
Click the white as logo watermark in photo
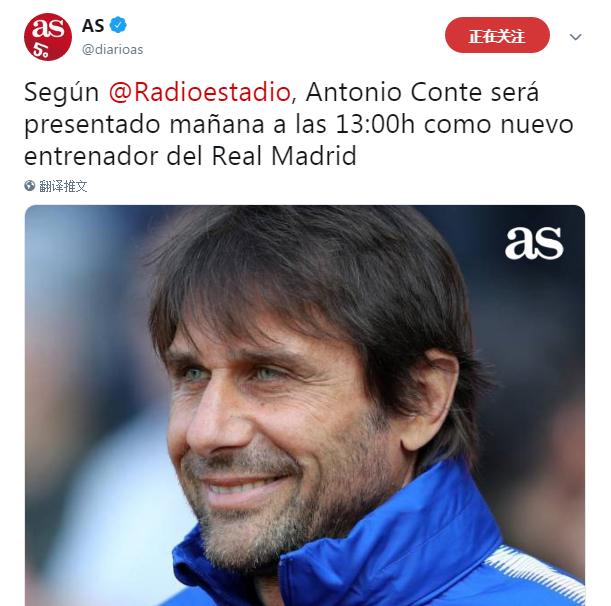tap(534, 243)
